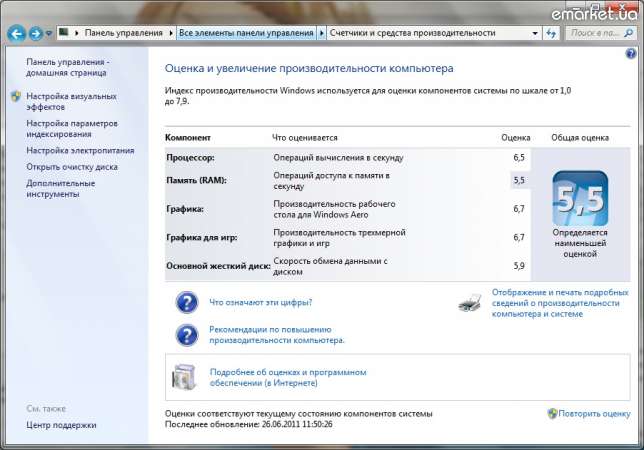Select Счетчики и средства производительности breadcrumb
Screen dimensions: 644x450
pyautogui.click(x=412, y=33)
